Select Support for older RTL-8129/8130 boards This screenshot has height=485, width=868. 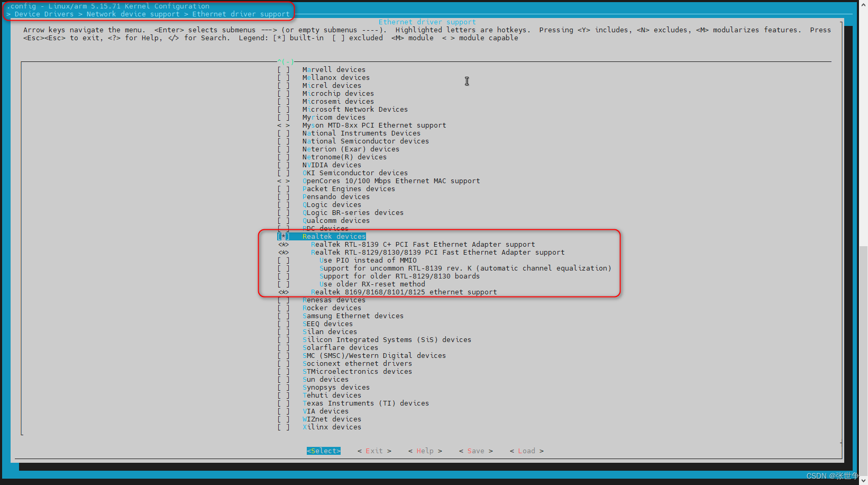399,276
